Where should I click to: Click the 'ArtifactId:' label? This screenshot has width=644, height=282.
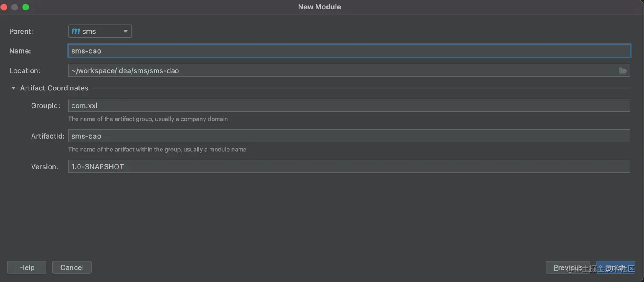(x=48, y=136)
